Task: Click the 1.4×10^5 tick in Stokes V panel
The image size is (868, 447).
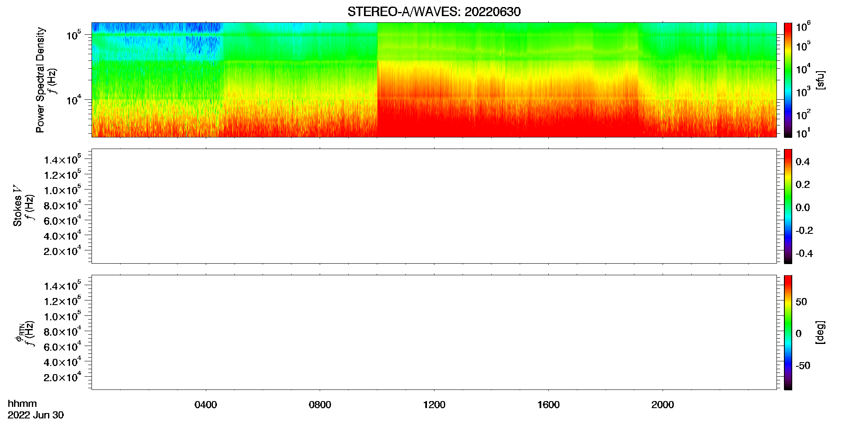Action: pyautogui.click(x=63, y=159)
